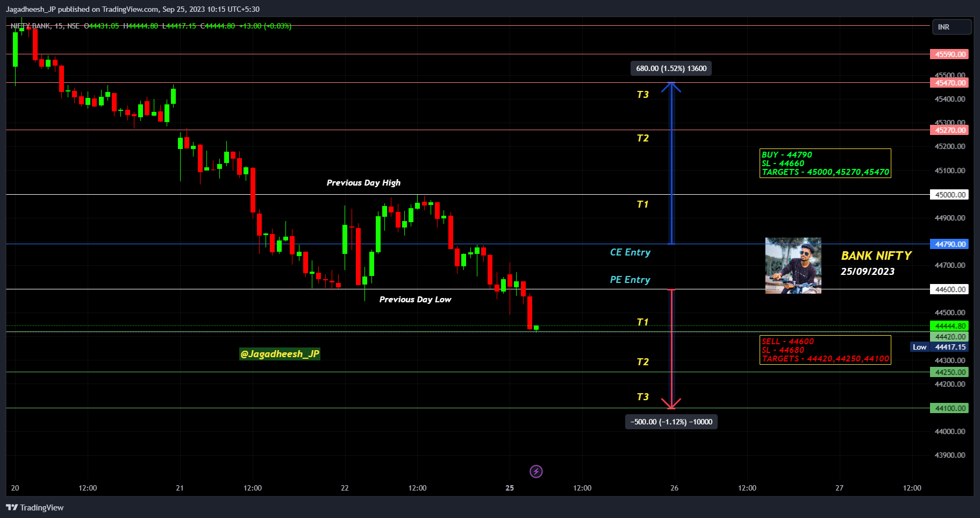Click the 44000.00 price scale value
The height and width of the screenshot is (518, 980).
[950, 431]
